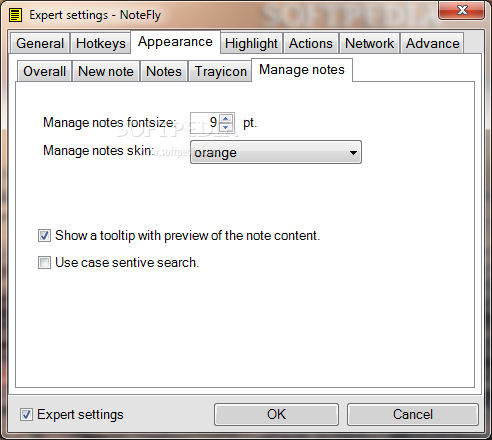The height and width of the screenshot is (440, 492).
Task: Open the Advance tab
Action: (x=432, y=43)
